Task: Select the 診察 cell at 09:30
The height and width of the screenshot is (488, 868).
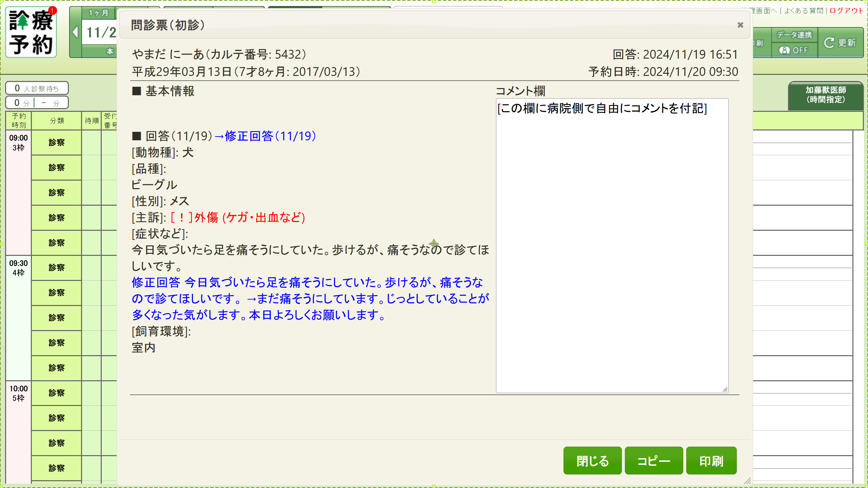Action: [56, 268]
